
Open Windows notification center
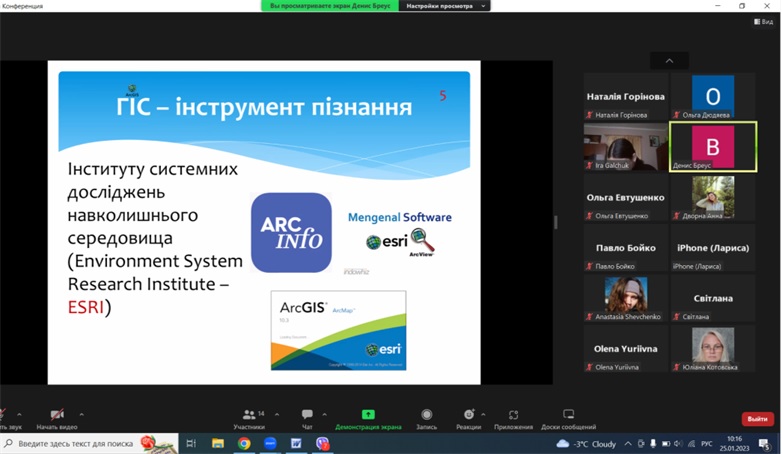pyautogui.click(x=765, y=444)
